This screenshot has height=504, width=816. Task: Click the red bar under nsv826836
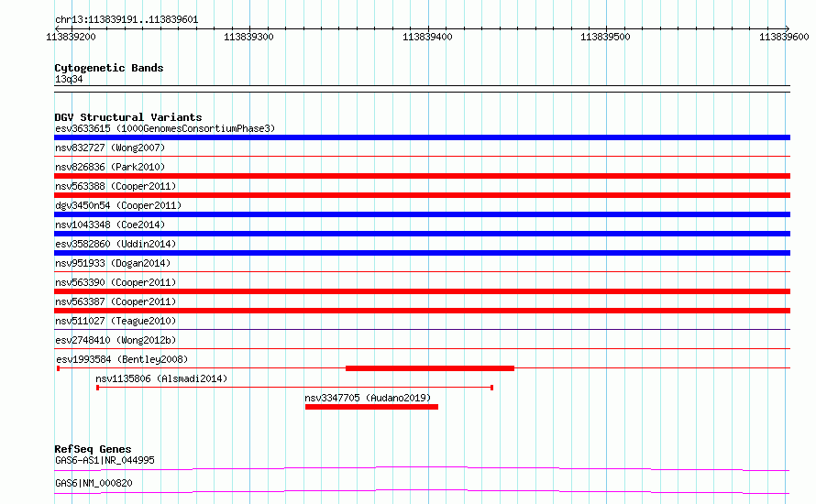coord(422,176)
